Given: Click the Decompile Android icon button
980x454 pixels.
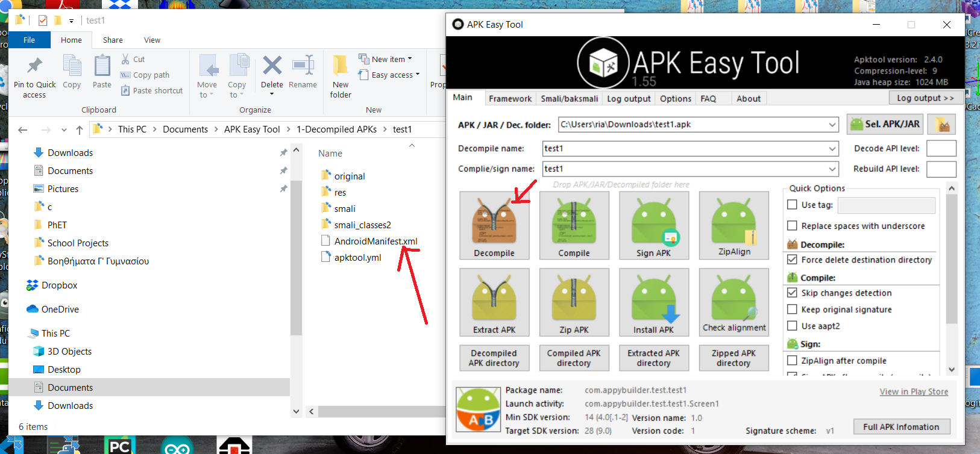Looking at the screenshot, I should (x=494, y=225).
